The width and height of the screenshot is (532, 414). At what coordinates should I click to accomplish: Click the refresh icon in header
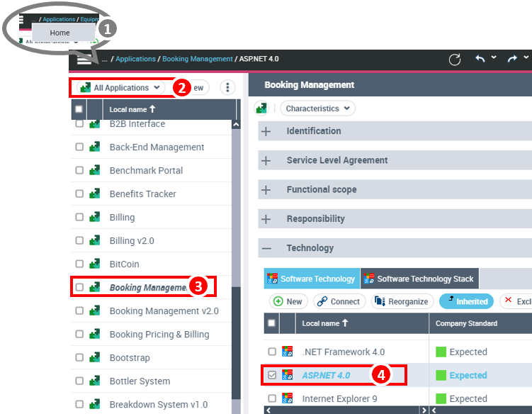455,60
